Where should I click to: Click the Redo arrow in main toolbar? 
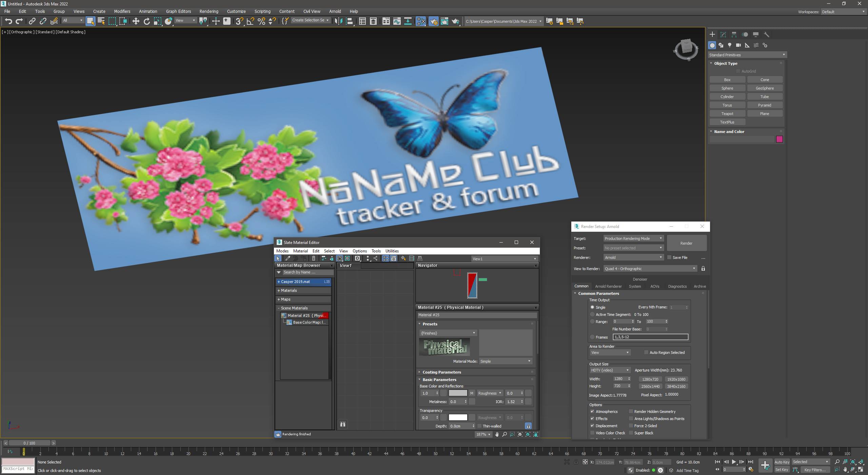click(19, 21)
